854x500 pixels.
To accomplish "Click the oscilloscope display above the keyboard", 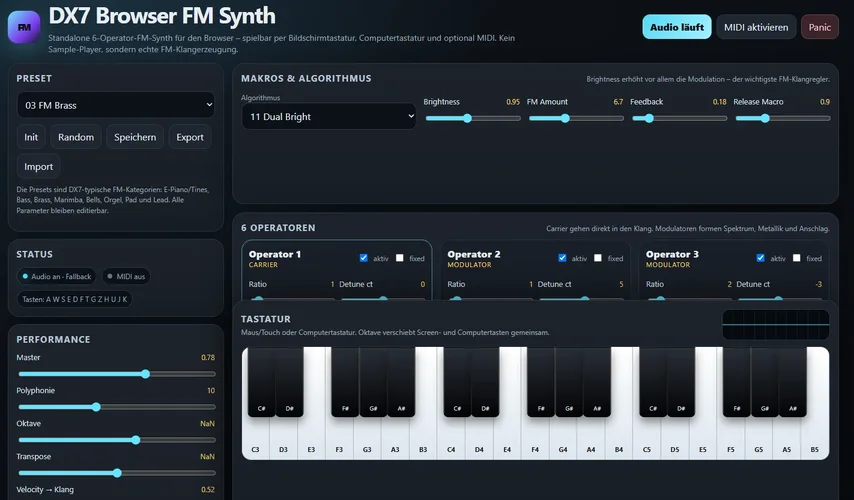I will coord(776,325).
